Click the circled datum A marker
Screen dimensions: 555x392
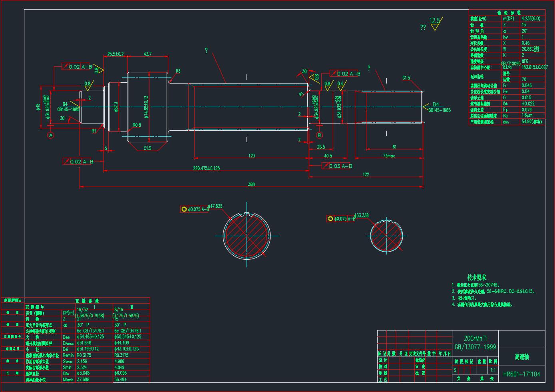[51, 135]
